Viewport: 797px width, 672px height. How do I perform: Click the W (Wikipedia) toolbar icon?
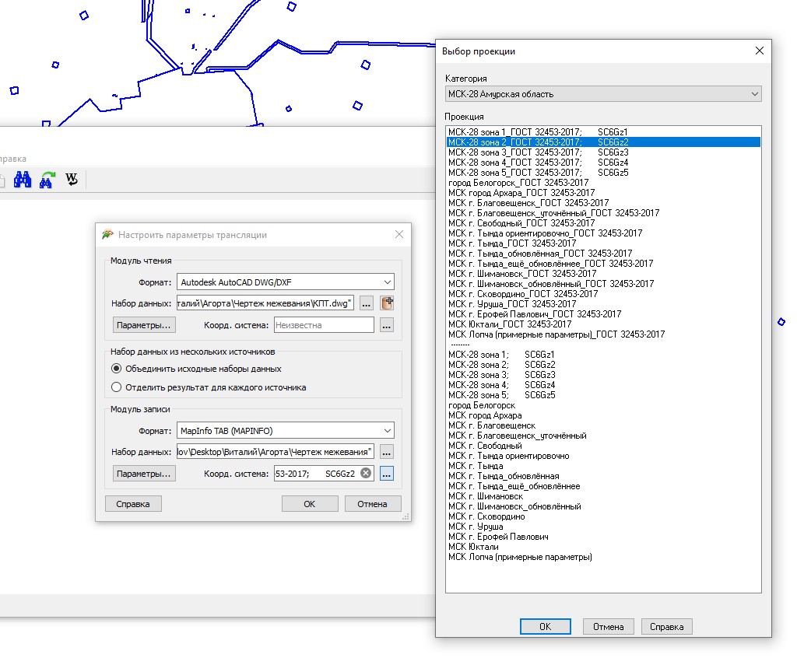(x=71, y=179)
